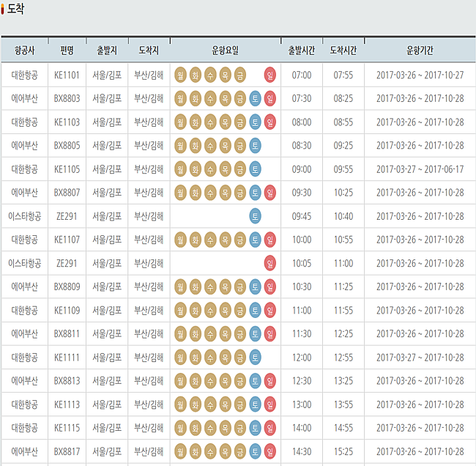Screen dimensions: 476x466
Task: Click the blue 토 badge in the BX8809 row
Action: (255, 286)
